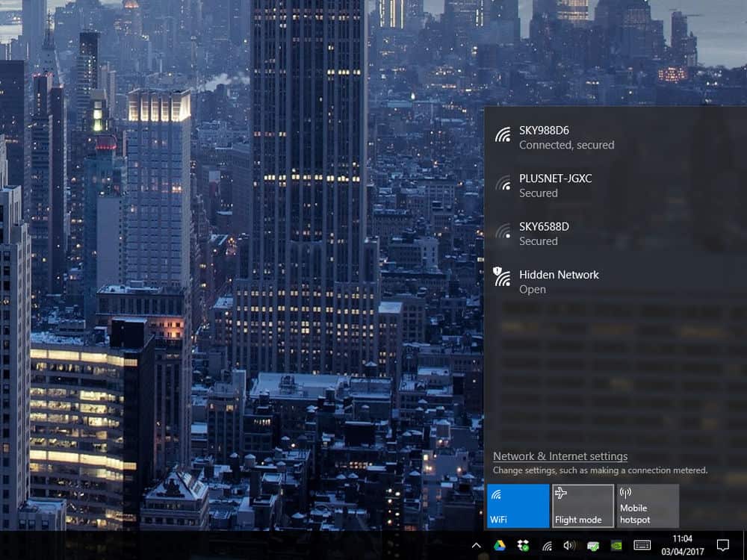The height and width of the screenshot is (560, 747).
Task: Click the NVIDIA tray icon
Action: pyautogui.click(x=617, y=546)
